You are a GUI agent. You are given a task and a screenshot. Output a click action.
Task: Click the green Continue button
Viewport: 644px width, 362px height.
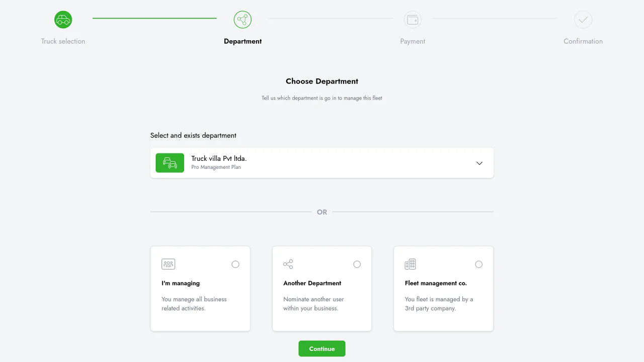(x=322, y=348)
